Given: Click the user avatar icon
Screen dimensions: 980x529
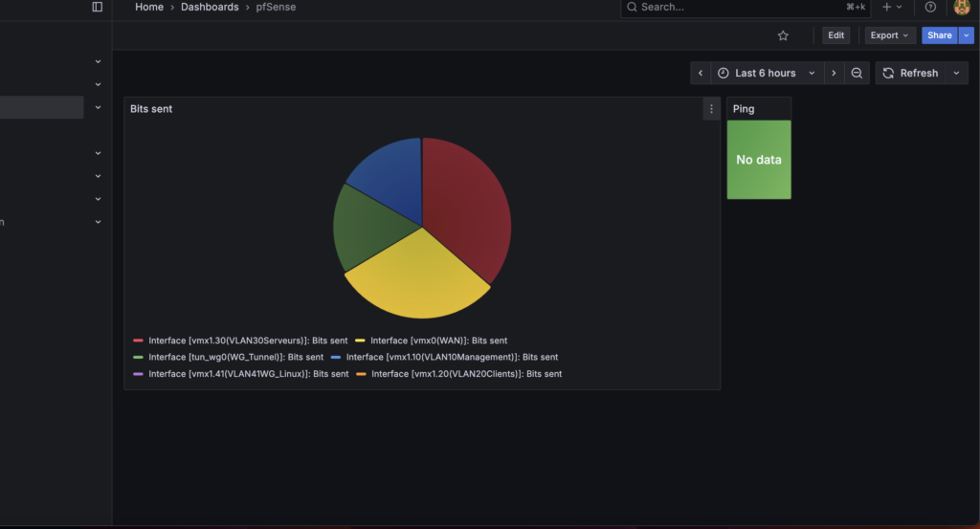Looking at the screenshot, I should point(962,7).
